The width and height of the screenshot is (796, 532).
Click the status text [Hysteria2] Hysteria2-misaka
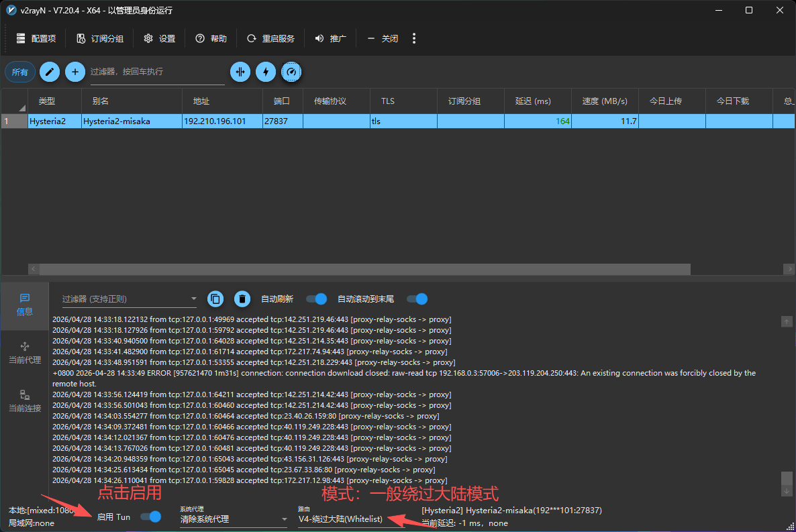click(511, 510)
